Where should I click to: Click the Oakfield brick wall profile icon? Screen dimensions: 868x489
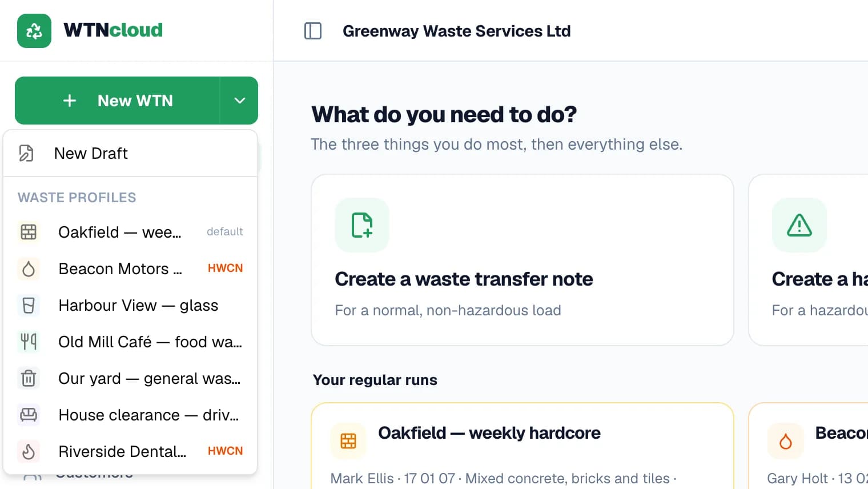click(x=29, y=232)
